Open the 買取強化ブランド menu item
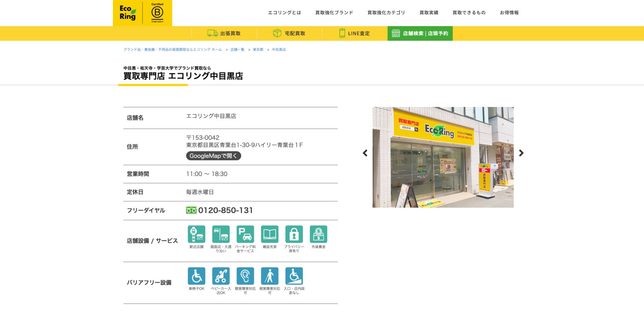Image resolution: width=644 pixels, height=322 pixels. (334, 13)
